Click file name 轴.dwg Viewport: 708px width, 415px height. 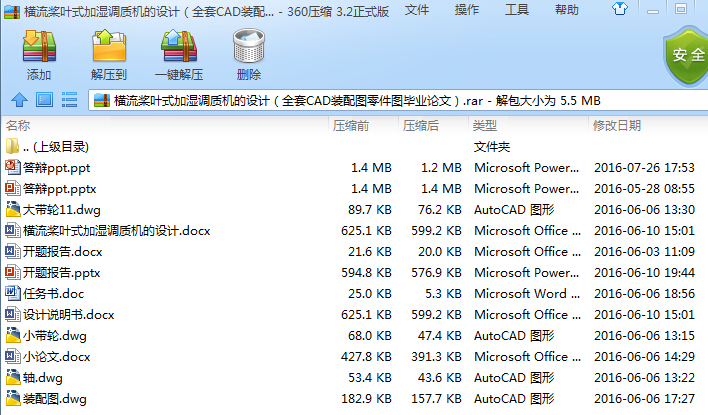pyautogui.click(x=43, y=378)
